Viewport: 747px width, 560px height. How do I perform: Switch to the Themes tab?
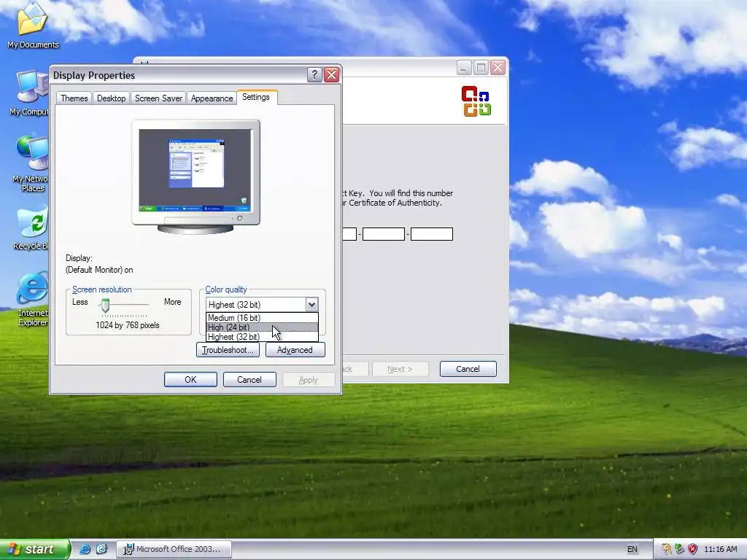74,98
